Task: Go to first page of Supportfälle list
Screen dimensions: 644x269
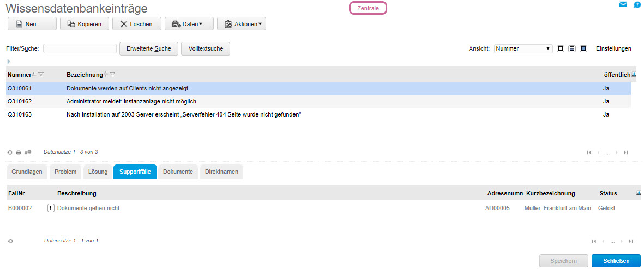Action: click(593, 242)
